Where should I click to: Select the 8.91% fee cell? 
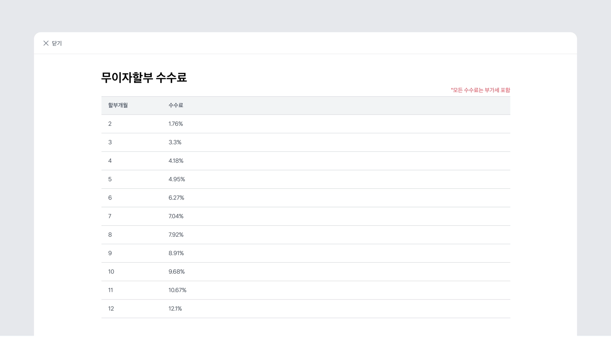pos(176,253)
